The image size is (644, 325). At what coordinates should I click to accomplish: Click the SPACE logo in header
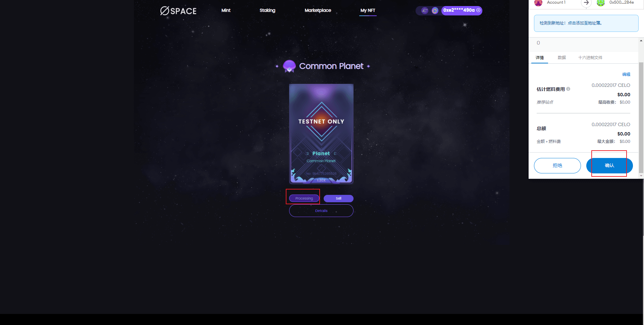tap(178, 11)
